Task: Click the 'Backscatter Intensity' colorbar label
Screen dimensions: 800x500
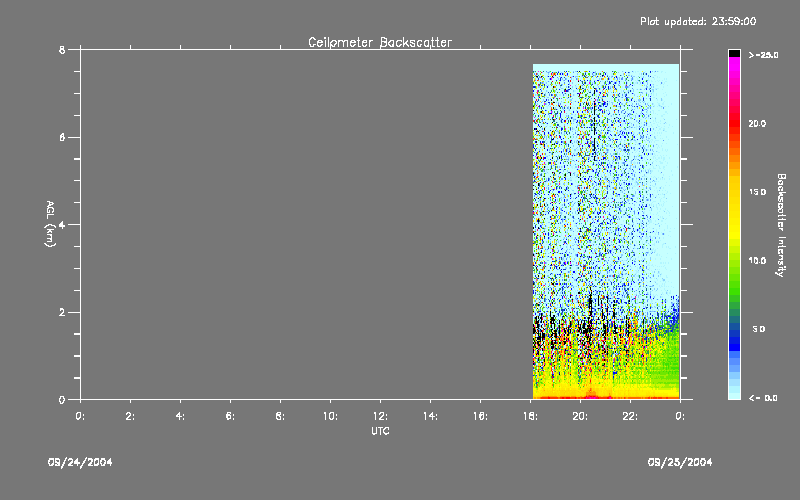Action: click(x=781, y=225)
